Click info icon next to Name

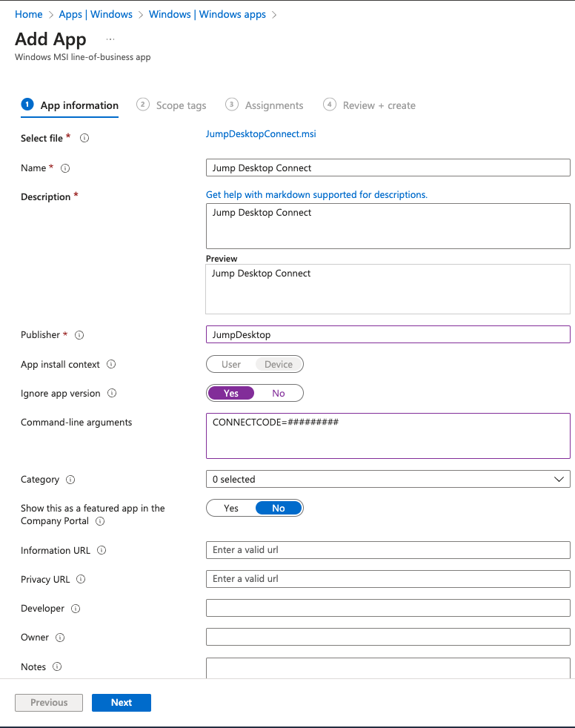(x=65, y=168)
